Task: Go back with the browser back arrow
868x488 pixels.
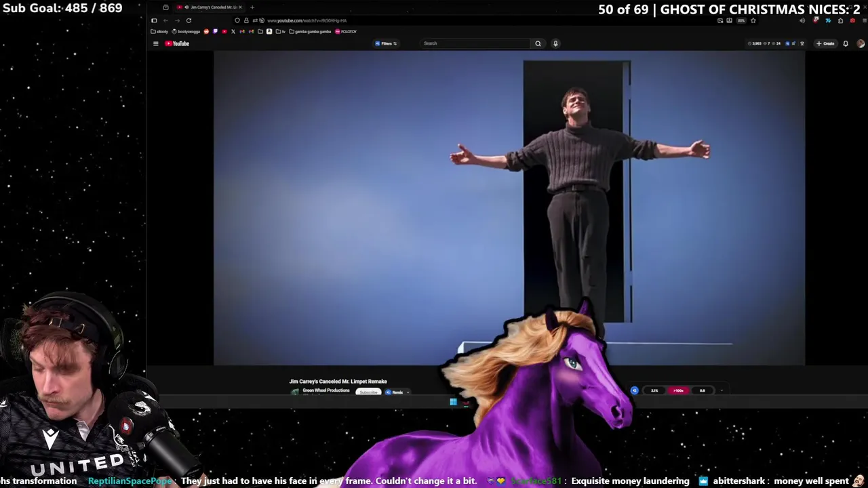Action: point(165,20)
